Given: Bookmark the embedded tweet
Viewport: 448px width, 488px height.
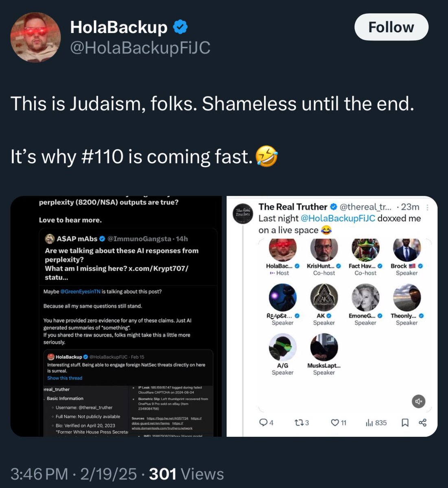Looking at the screenshot, I should click(x=405, y=423).
